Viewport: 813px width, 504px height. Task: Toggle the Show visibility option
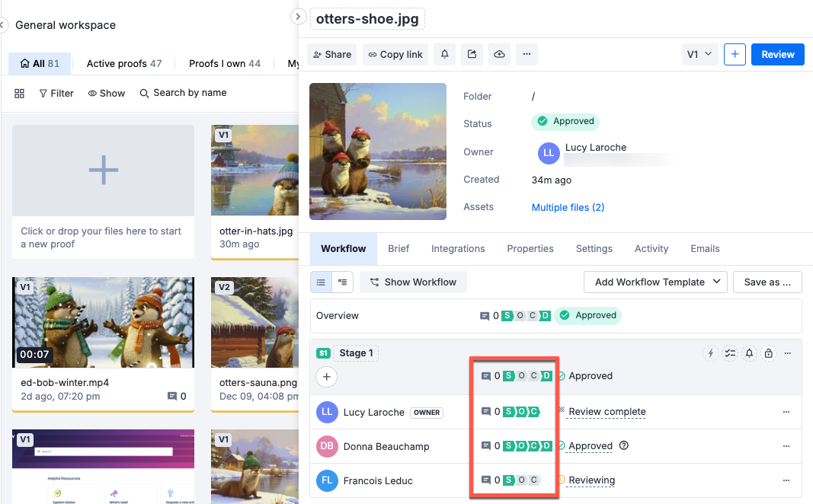pyautogui.click(x=106, y=93)
